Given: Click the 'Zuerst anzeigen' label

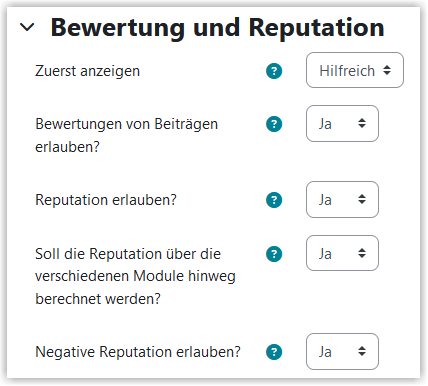Looking at the screenshot, I should click(x=88, y=71).
